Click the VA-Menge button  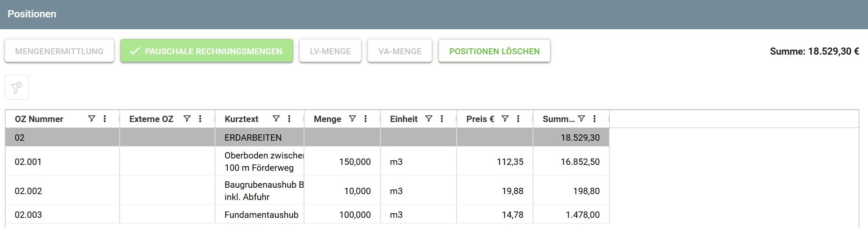tap(400, 51)
